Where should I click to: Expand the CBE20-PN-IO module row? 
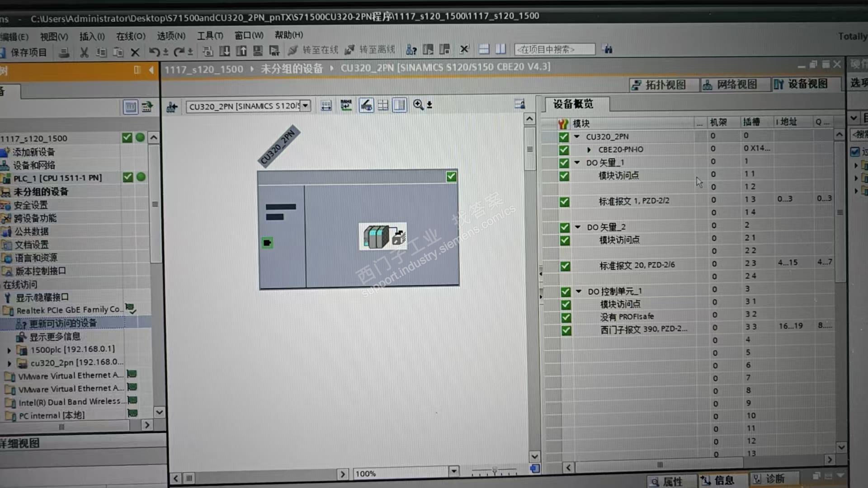[589, 150]
